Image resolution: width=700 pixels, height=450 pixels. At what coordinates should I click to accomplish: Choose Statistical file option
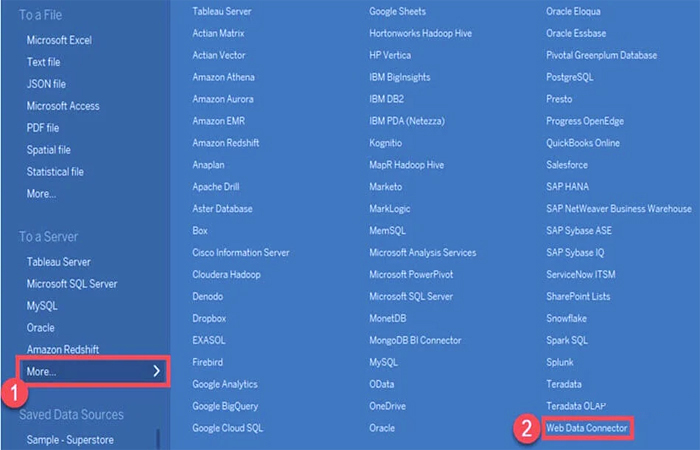coord(55,171)
